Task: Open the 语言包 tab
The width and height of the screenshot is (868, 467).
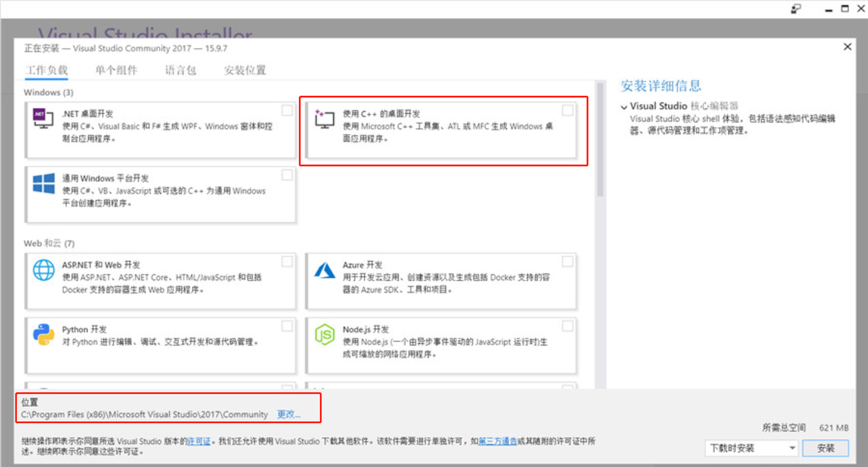Action: pyautogui.click(x=180, y=70)
